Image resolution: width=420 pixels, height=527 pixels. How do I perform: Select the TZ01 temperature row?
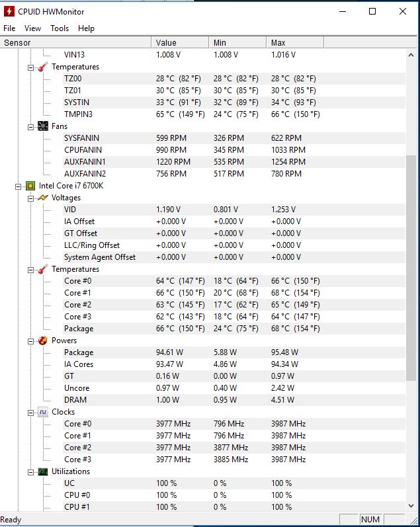coord(234,91)
